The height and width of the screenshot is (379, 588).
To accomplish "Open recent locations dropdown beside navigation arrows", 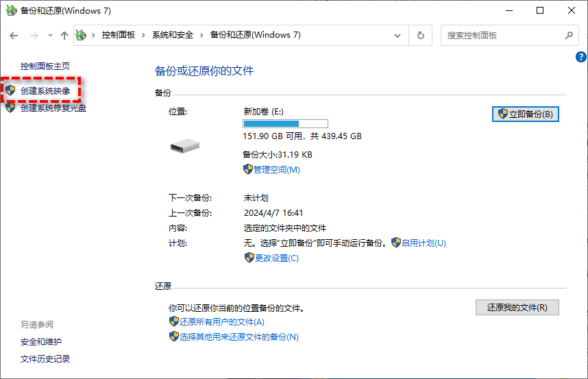I will tap(49, 36).
